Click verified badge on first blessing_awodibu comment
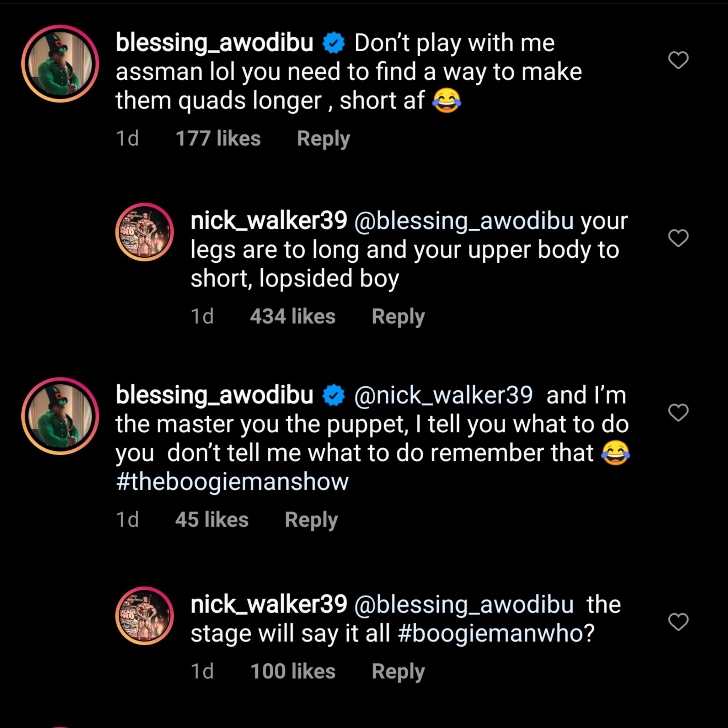 tap(333, 43)
